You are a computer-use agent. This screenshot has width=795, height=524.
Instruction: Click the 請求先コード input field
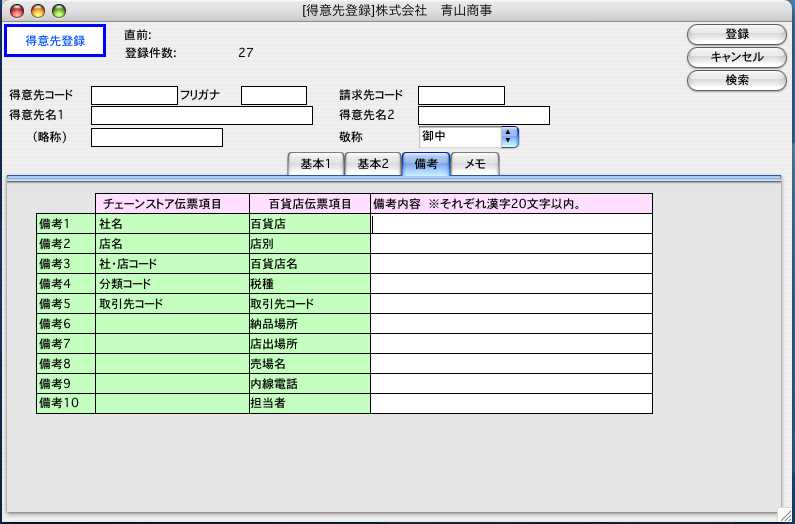(x=461, y=96)
